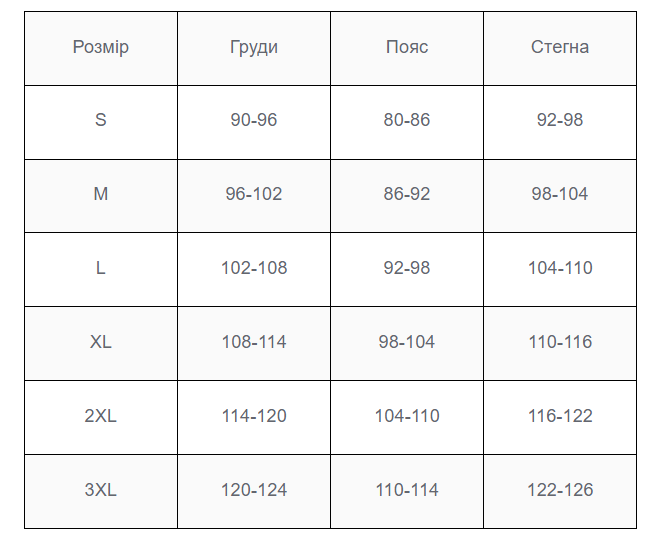Viewport: 656px width, 543px height.
Task: Click the 90-96 chest value
Action: point(254,120)
